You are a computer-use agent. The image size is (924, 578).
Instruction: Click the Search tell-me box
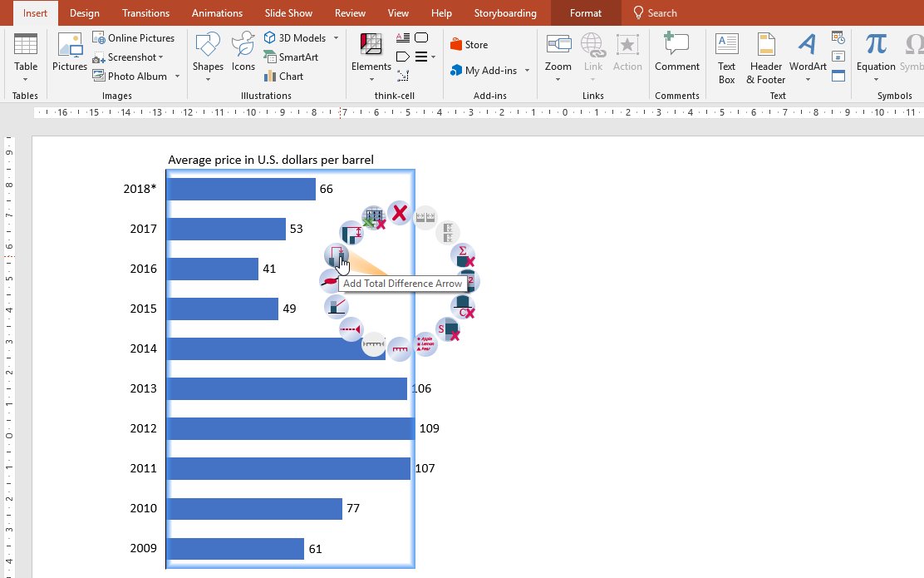655,13
